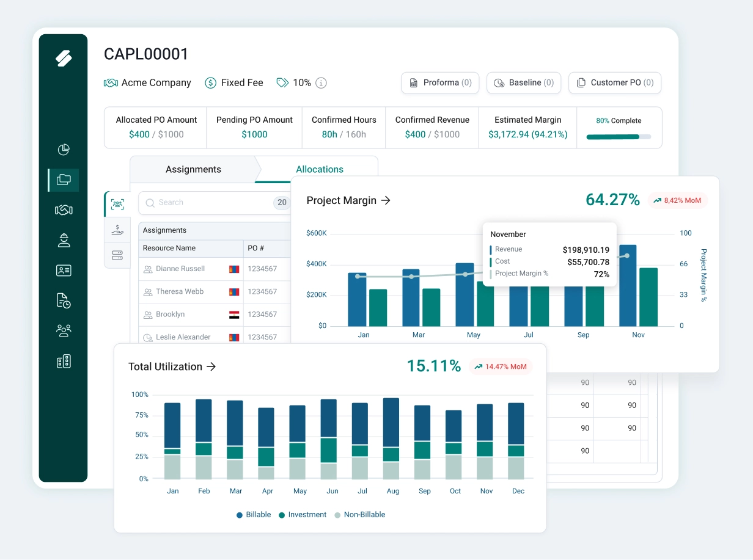Open the building companies sidebar icon
Image resolution: width=753 pixels, height=560 pixels.
(x=64, y=361)
